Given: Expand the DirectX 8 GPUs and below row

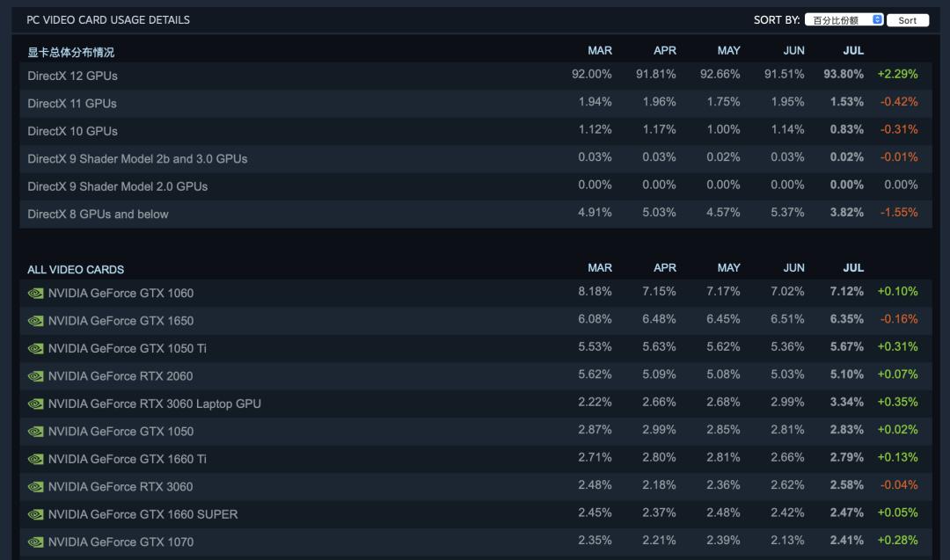Looking at the screenshot, I should 98,215.
